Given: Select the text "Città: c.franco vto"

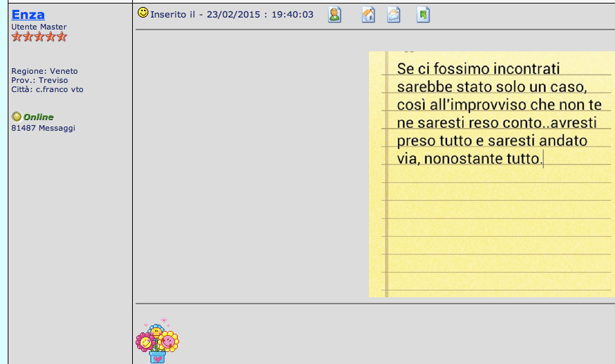Looking at the screenshot, I should coord(47,89).
